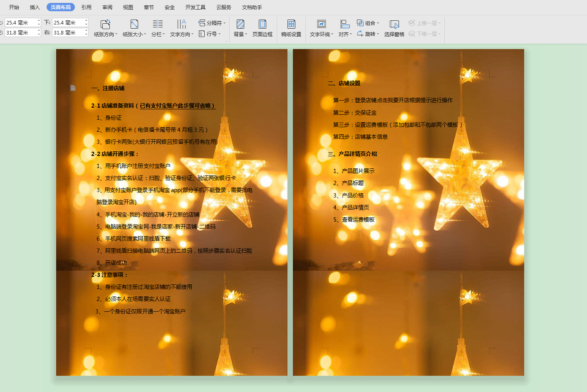
Task: Click the line 1、产品图片展示
Action: (x=354, y=171)
